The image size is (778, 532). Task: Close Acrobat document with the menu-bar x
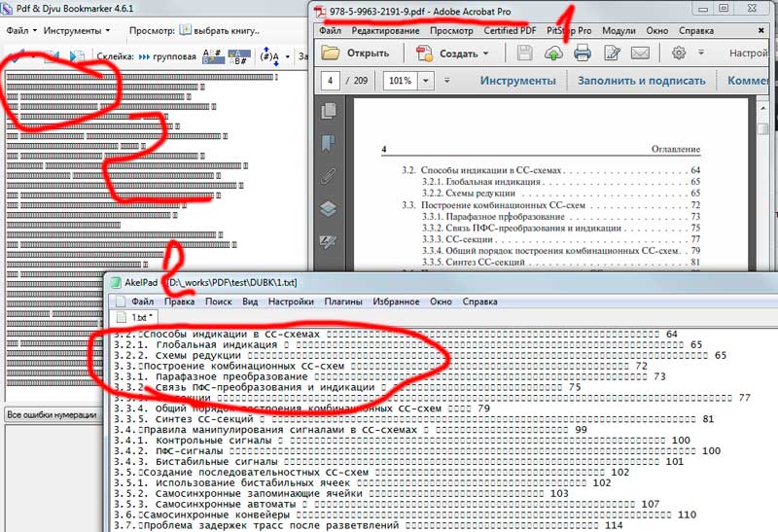pos(761,31)
